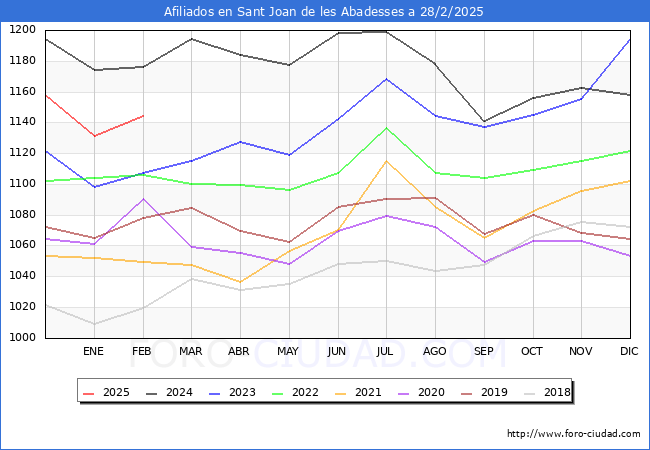This screenshot has width=650, height=450.
Task: Select the 2025 legend label
Action: (116, 392)
